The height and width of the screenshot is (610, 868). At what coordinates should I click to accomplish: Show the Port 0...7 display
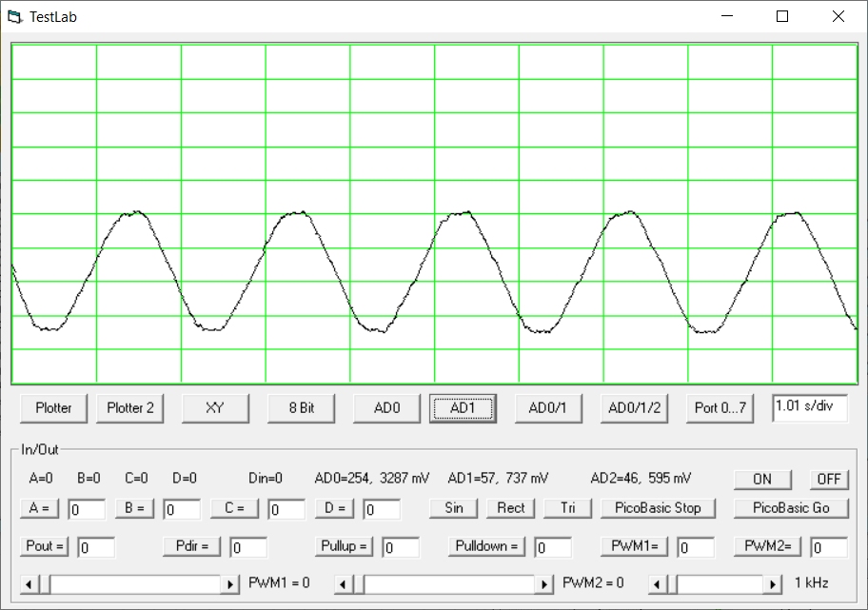point(720,407)
